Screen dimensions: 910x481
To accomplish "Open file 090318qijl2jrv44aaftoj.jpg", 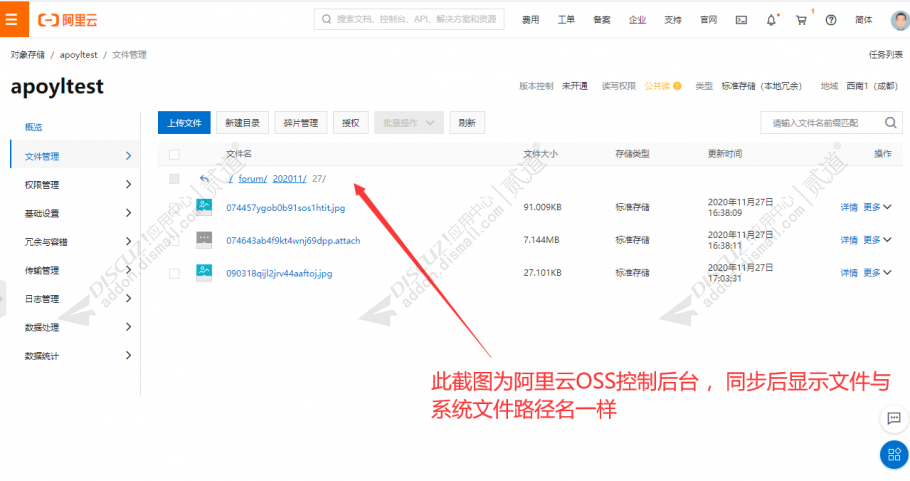I will tap(279, 273).
